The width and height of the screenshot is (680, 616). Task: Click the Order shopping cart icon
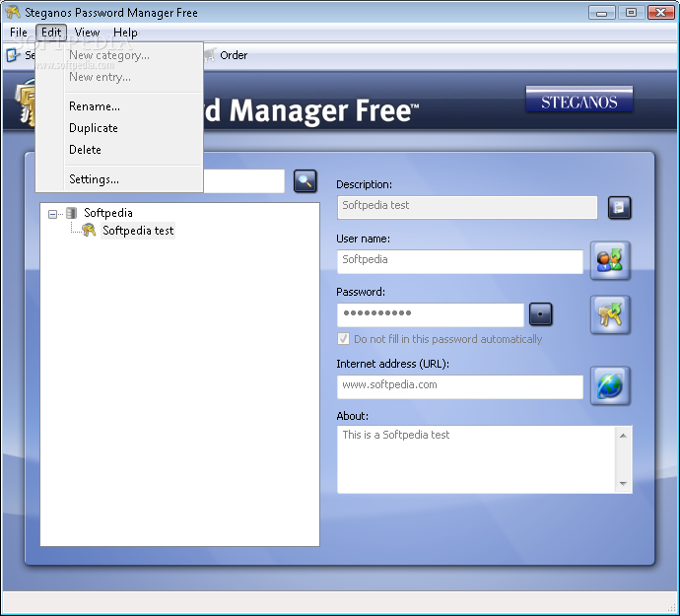[210, 55]
